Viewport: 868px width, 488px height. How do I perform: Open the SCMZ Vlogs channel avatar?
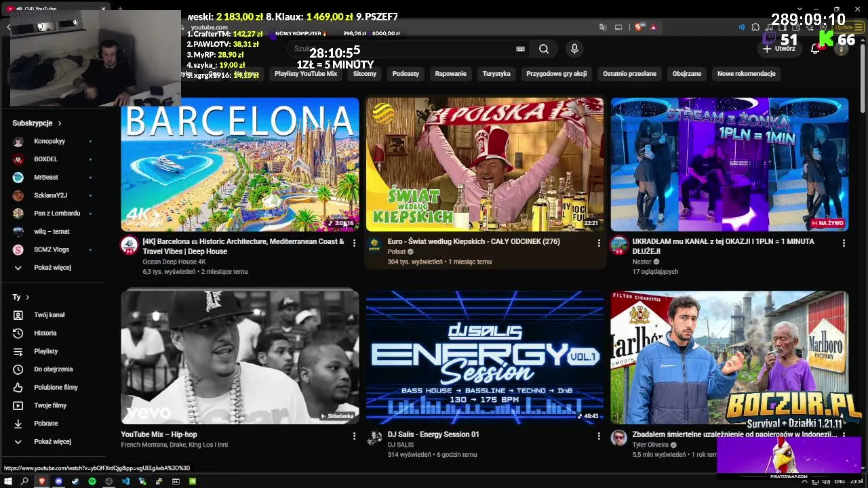(18, 249)
